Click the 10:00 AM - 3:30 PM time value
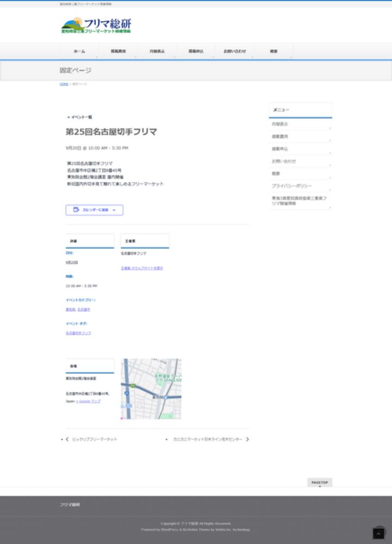 coord(82,286)
